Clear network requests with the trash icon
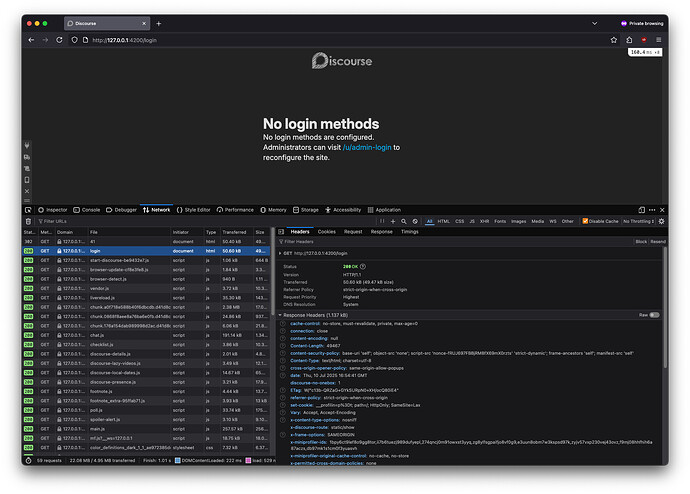Viewport: 690px width, 494px height. click(28, 221)
